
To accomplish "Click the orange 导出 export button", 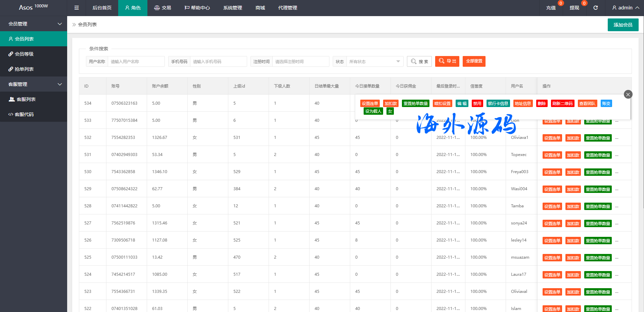I will coord(447,61).
